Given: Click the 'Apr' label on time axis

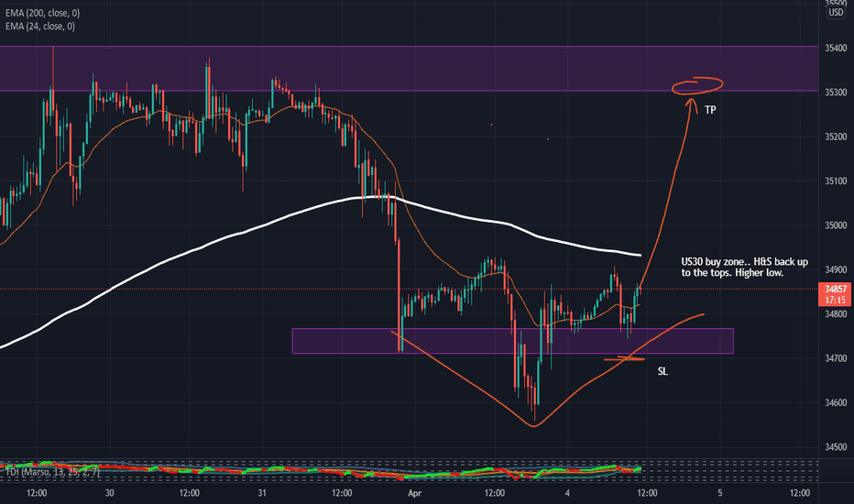Looking at the screenshot, I should 414,493.
